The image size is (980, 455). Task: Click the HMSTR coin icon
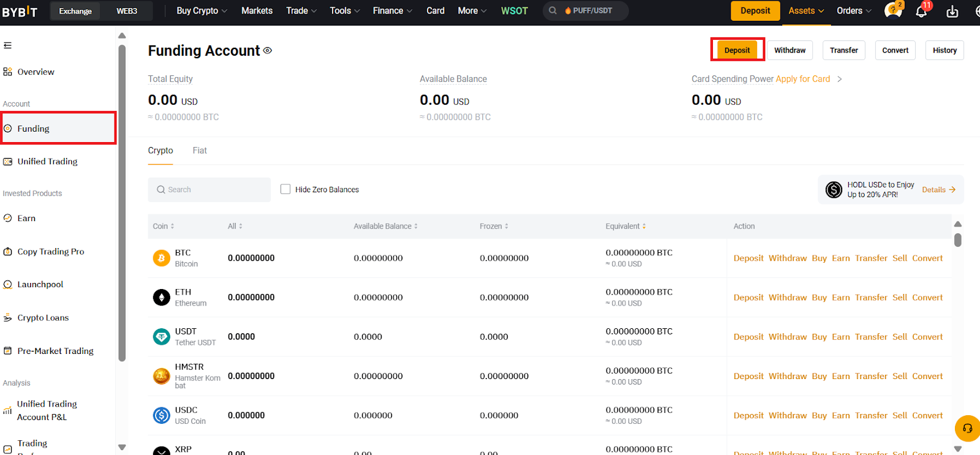click(x=161, y=376)
